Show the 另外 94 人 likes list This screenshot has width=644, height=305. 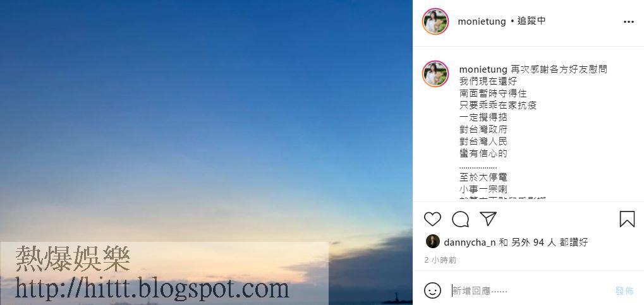(x=533, y=242)
